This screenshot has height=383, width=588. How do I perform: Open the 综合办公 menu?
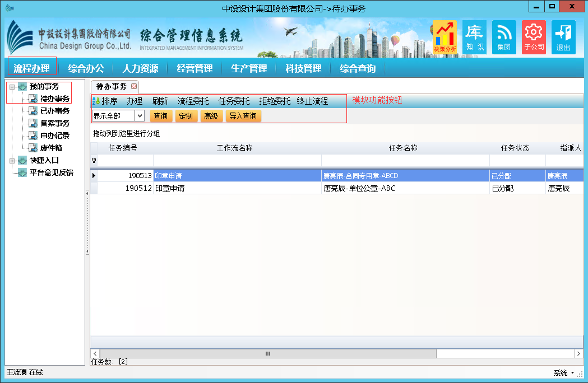point(86,68)
